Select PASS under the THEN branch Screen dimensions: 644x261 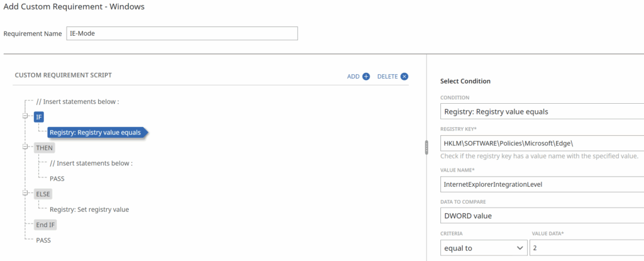tap(57, 179)
